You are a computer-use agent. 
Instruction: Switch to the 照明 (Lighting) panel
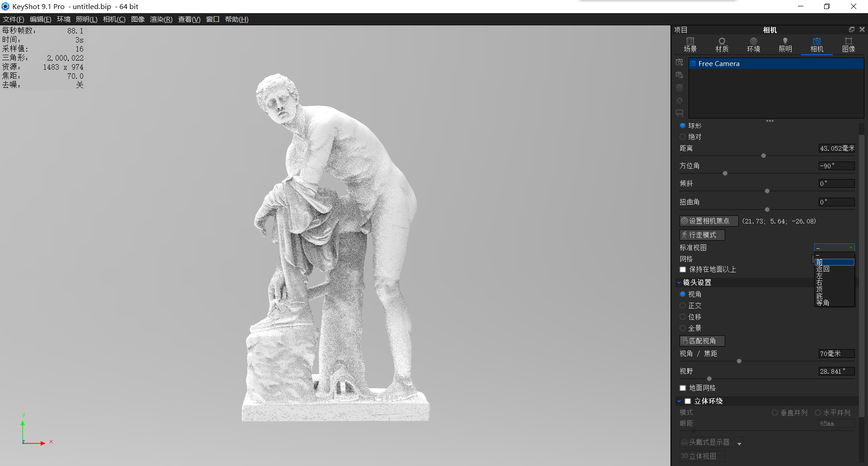tap(785, 45)
